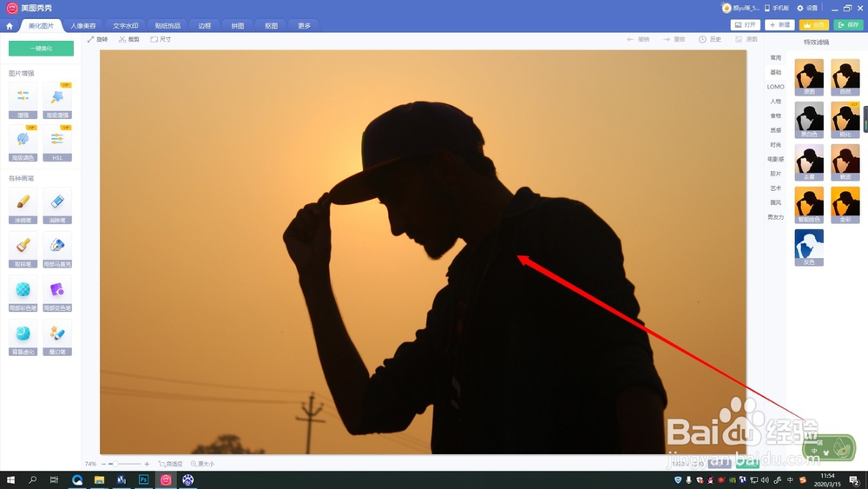Select the 电影感 filter category
The height and width of the screenshot is (489, 868).
775,159
